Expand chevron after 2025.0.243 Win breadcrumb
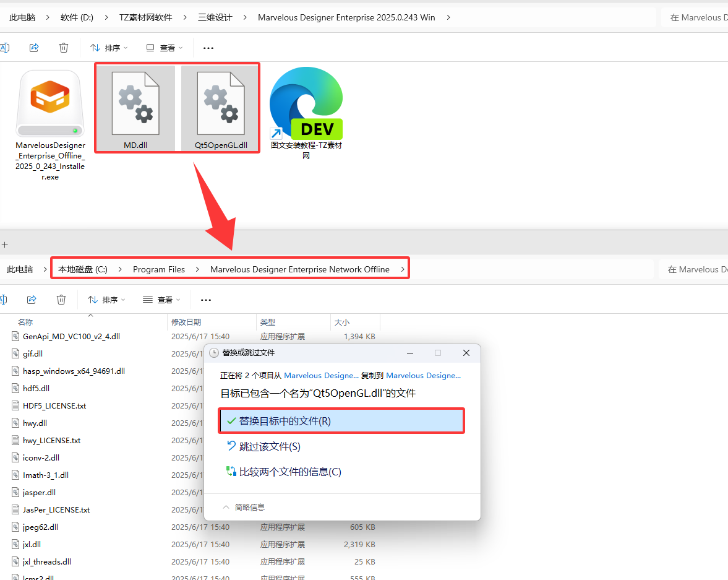The image size is (728, 580). 448,18
